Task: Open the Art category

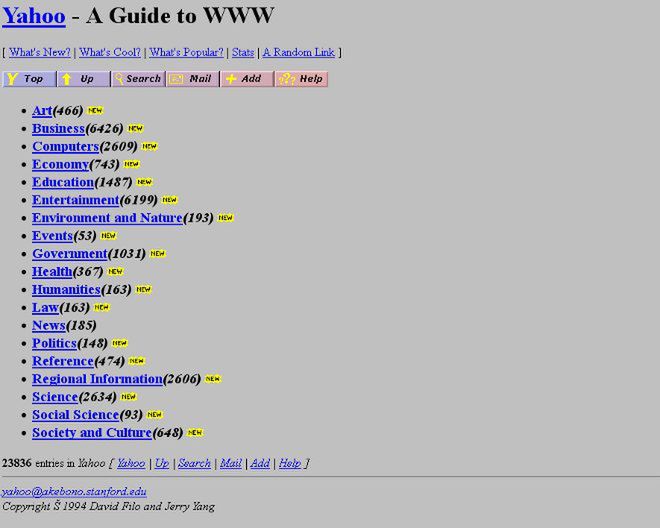Action: 42,111
